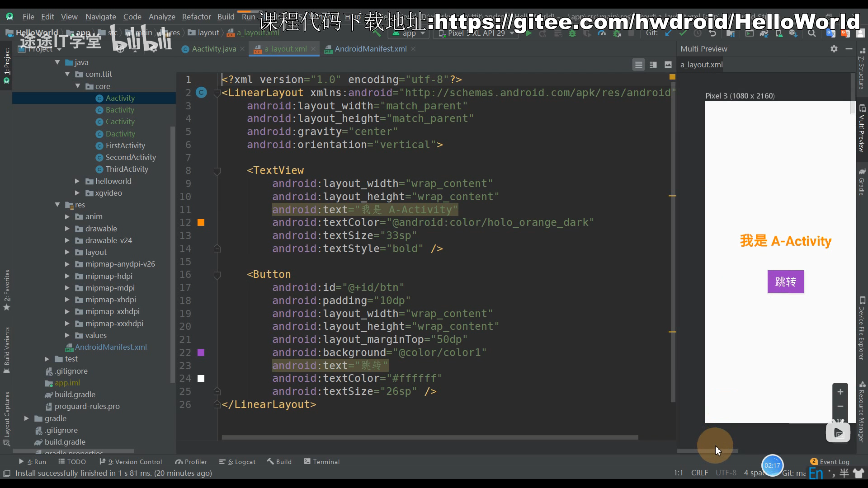Open the 4: Run tool window
This screenshot has width=868, height=488.
(x=32, y=462)
